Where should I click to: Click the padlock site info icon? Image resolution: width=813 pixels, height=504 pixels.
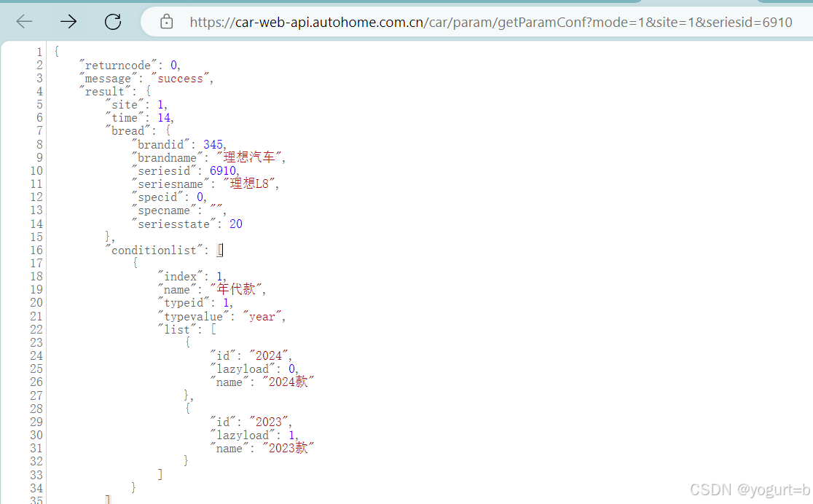pos(166,22)
